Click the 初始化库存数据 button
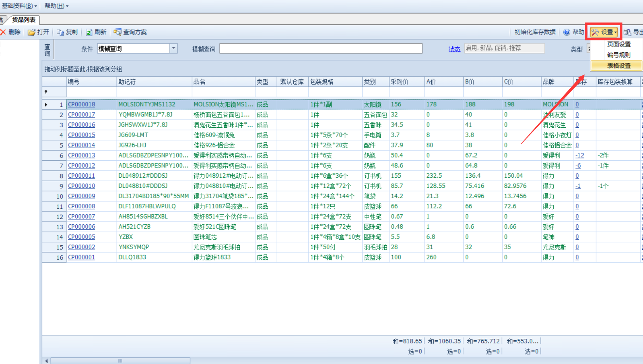The width and height of the screenshot is (643, 364). coord(535,32)
